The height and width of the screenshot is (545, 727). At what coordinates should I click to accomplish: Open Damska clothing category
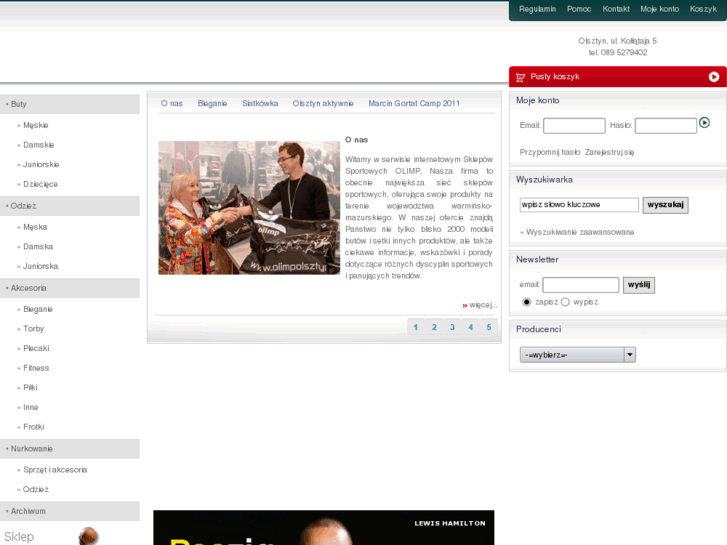(38, 246)
